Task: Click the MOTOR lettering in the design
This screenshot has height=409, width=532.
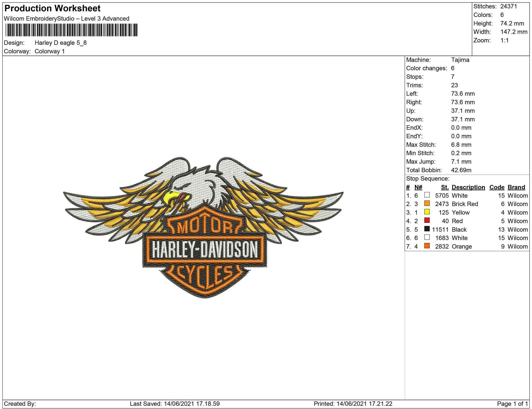Action: click(x=204, y=226)
